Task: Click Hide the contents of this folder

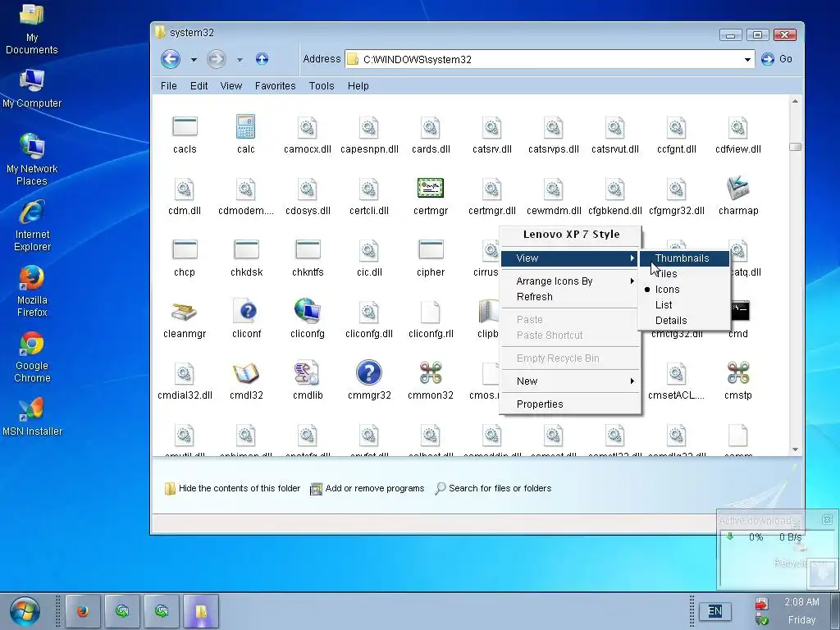Action: click(233, 489)
